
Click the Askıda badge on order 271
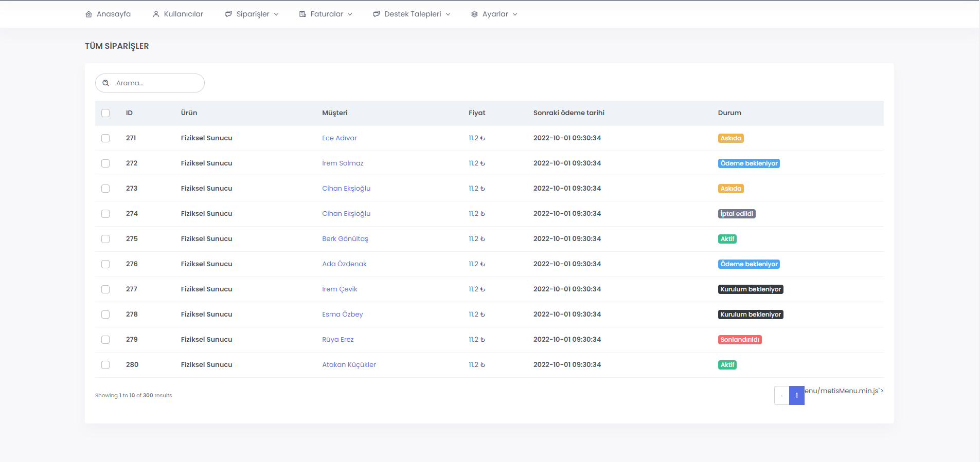731,138
